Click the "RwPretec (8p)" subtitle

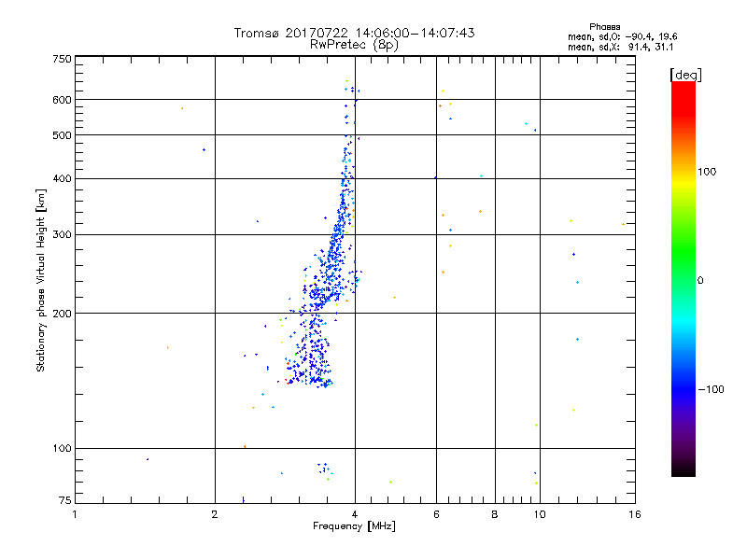tap(354, 45)
